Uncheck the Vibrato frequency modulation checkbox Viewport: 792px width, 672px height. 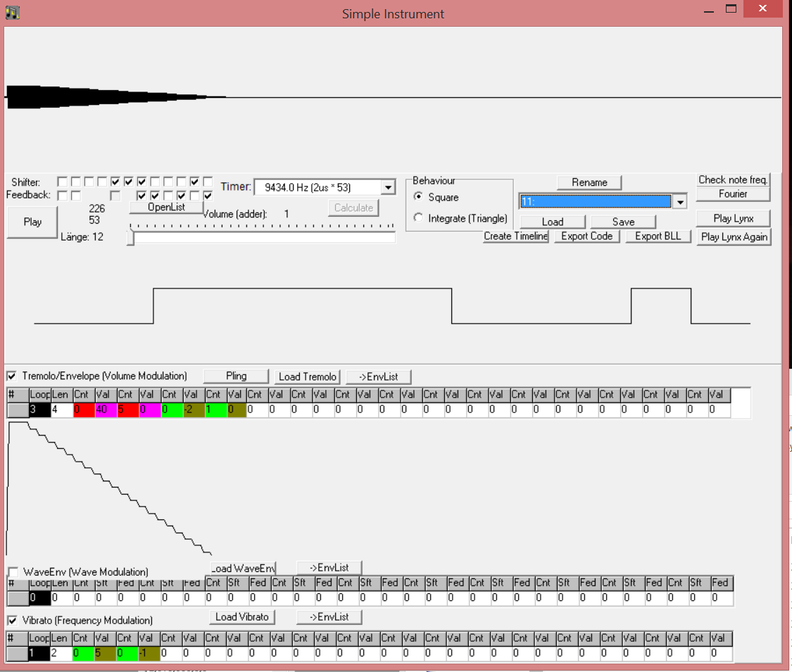coord(12,621)
